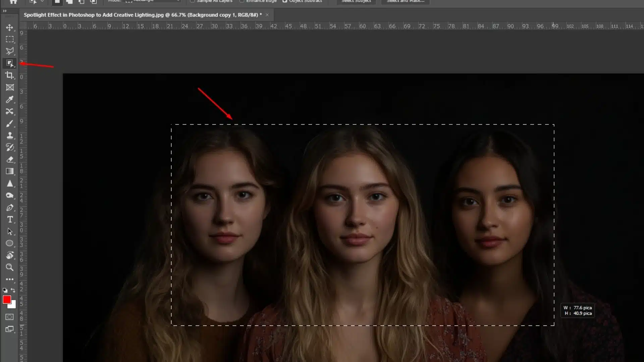
Task: Choose the Add to Selection mode icon
Action: coord(69,2)
